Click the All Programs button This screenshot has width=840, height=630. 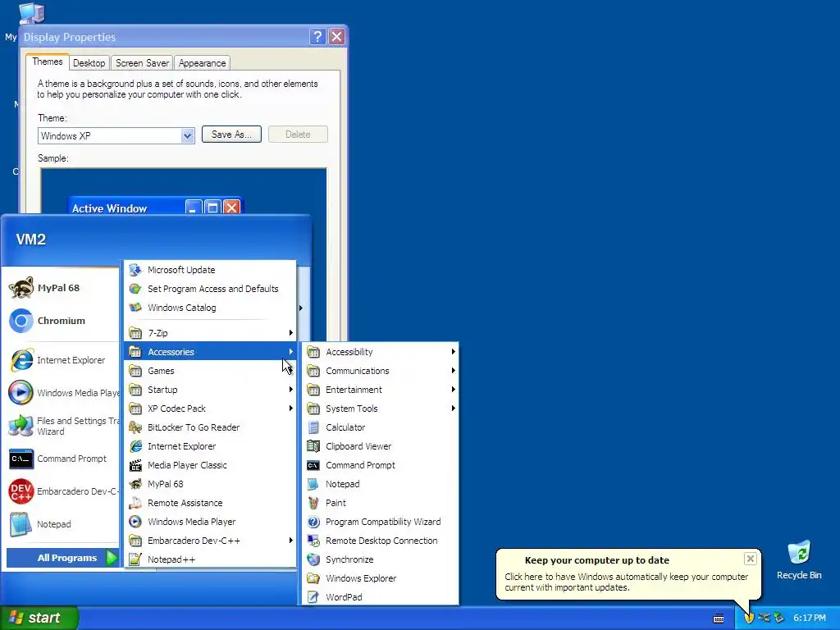62,558
